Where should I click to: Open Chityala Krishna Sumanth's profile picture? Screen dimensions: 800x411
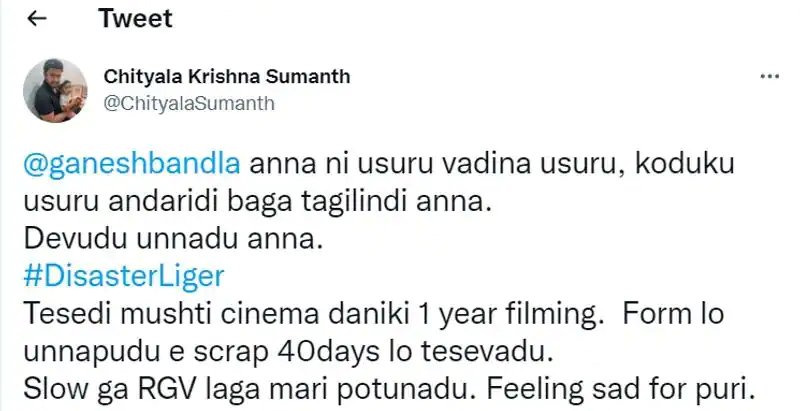55,90
